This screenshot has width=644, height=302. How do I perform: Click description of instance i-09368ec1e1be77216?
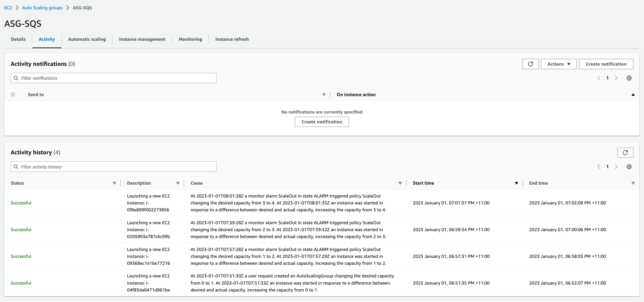pos(148,256)
